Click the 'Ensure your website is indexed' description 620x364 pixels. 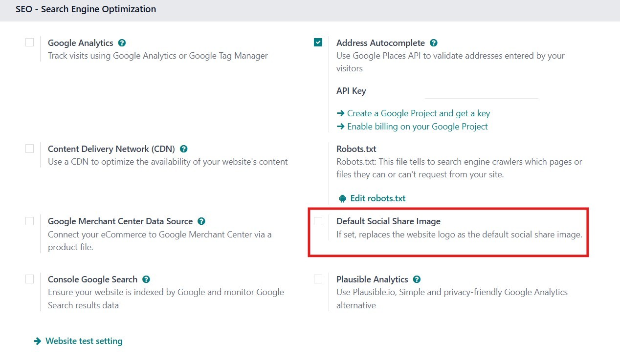point(166,299)
